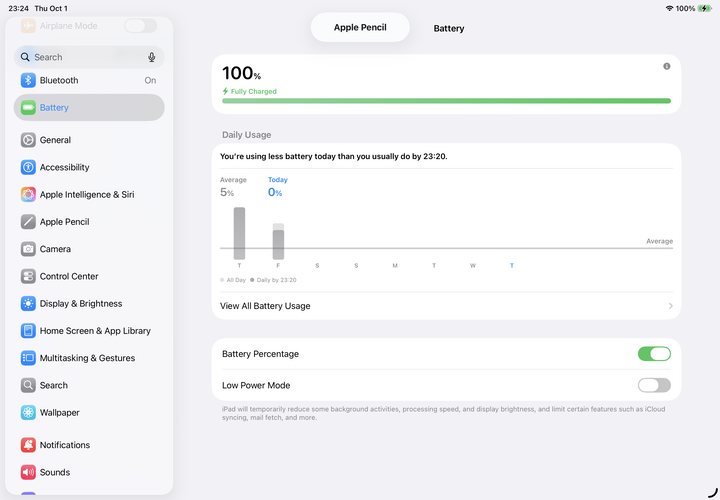This screenshot has width=720, height=500.
Task: Tap the Wallpaper flower icon
Action: (28, 412)
